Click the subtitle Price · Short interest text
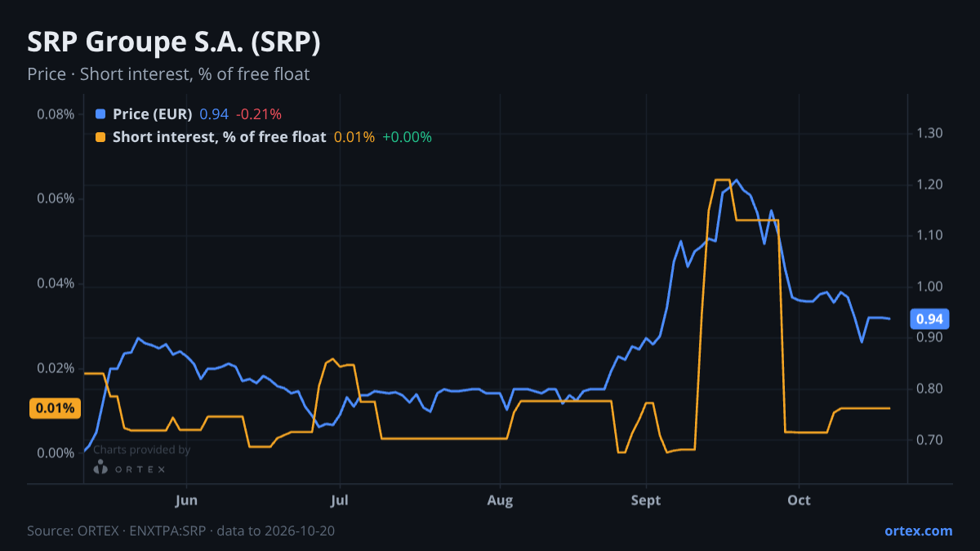The width and height of the screenshot is (980, 551). pyautogui.click(x=168, y=74)
